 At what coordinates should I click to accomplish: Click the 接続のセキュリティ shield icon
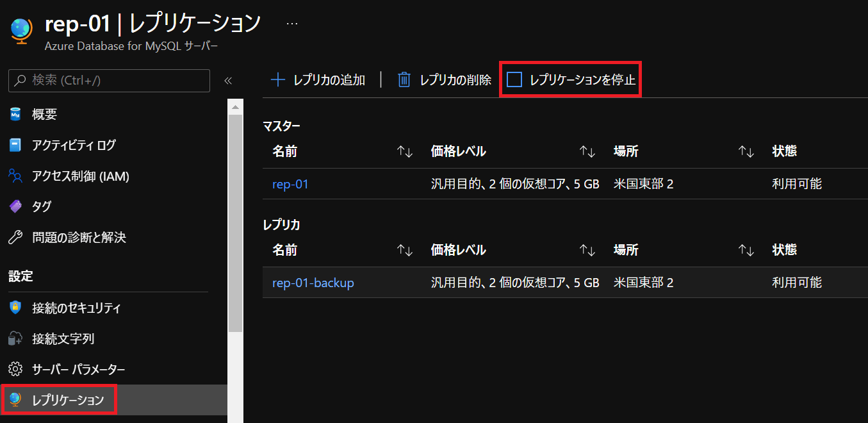pyautogui.click(x=15, y=308)
